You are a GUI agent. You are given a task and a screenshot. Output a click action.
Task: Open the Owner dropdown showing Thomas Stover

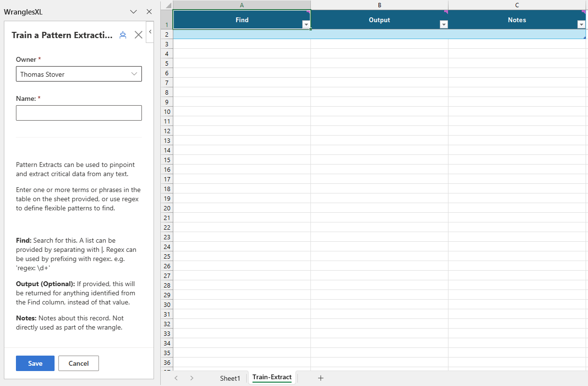point(79,74)
